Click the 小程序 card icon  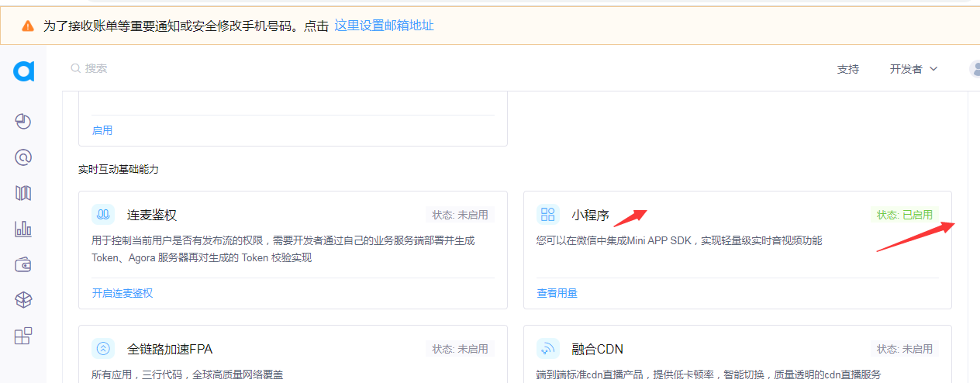(548, 215)
